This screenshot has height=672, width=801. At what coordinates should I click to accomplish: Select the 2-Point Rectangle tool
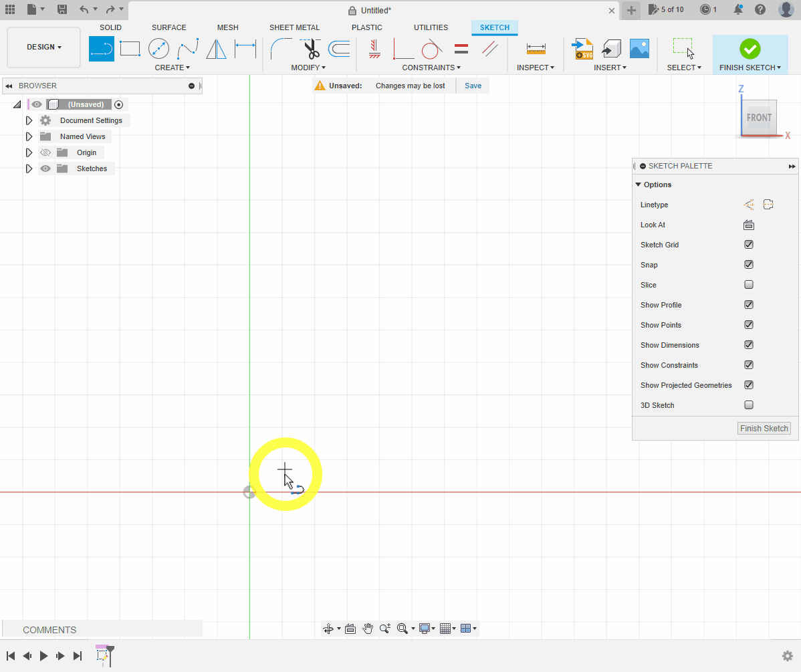(130, 49)
